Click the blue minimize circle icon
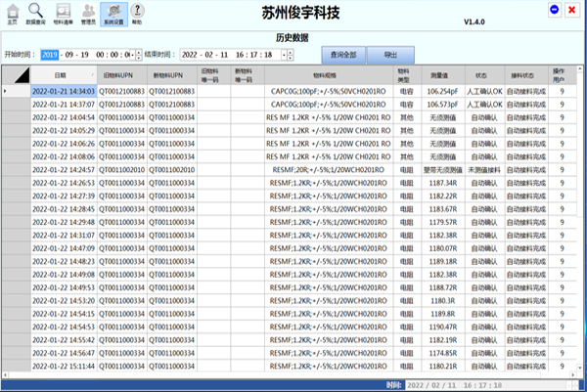 coord(555,10)
